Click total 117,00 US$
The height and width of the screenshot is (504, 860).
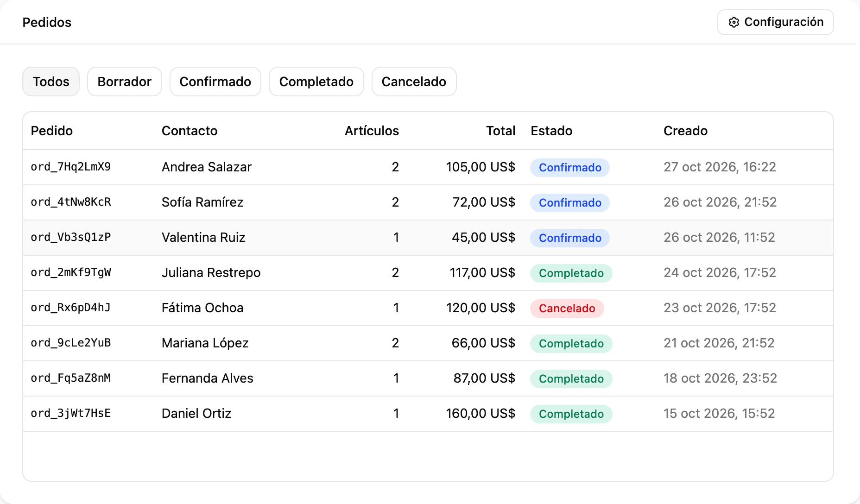(x=482, y=272)
